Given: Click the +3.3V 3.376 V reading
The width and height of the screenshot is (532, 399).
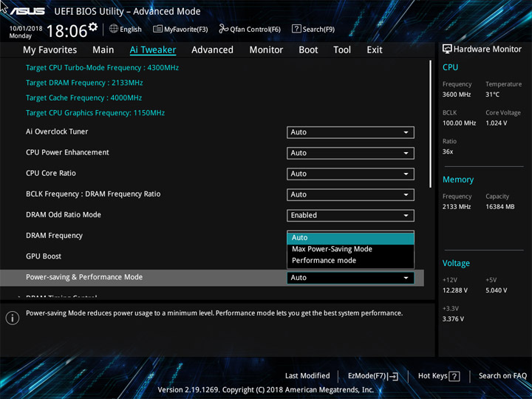Looking at the screenshot, I should pos(453,319).
